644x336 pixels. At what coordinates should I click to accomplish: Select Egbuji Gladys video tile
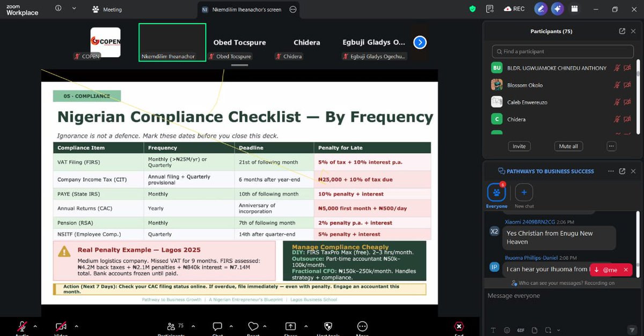point(374,42)
